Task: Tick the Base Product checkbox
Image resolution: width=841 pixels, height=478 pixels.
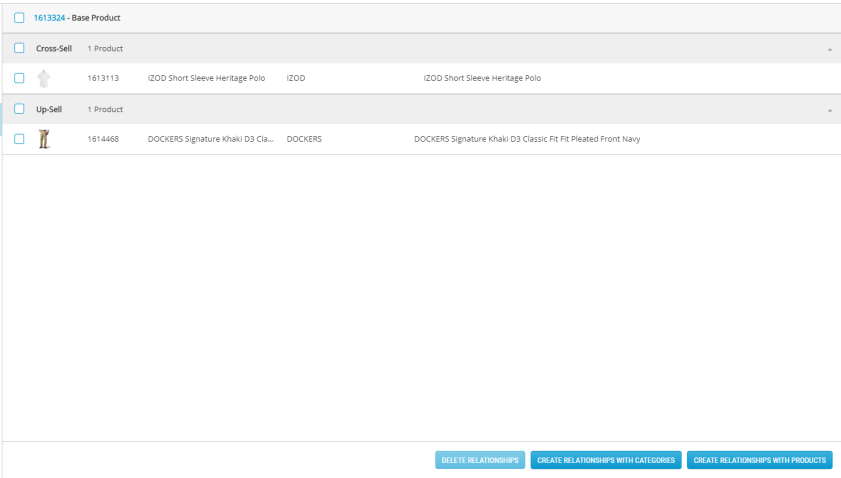Action: tap(19, 18)
